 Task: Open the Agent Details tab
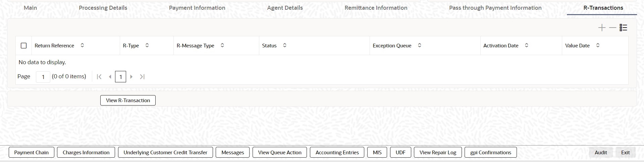click(285, 8)
